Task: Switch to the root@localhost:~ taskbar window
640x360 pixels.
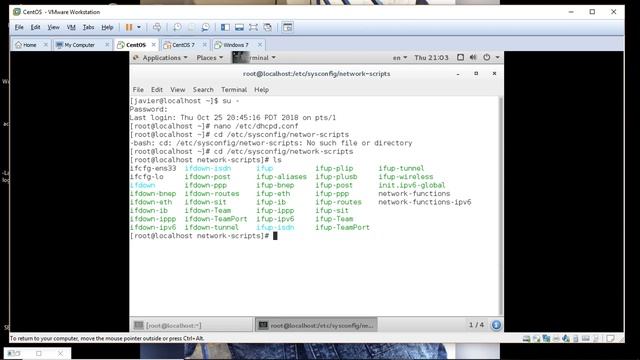Action: point(191,325)
